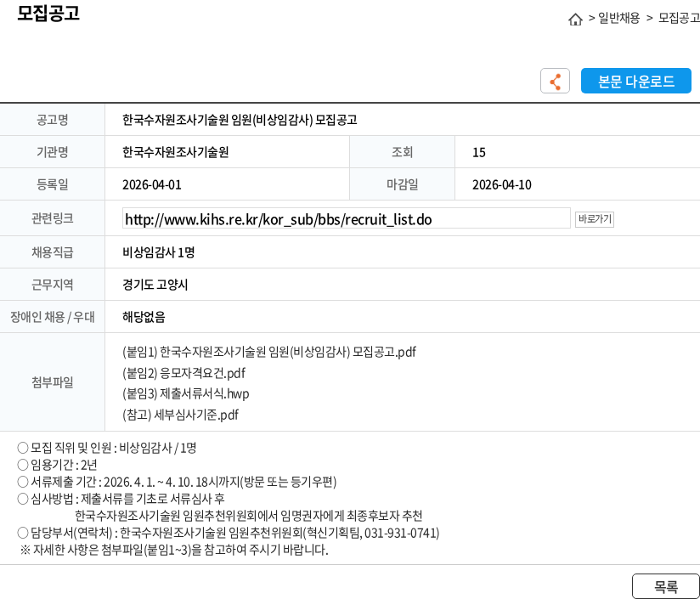Click the 채용직급 row label
Image resolution: width=700 pixels, height=599 pixels.
52,252
